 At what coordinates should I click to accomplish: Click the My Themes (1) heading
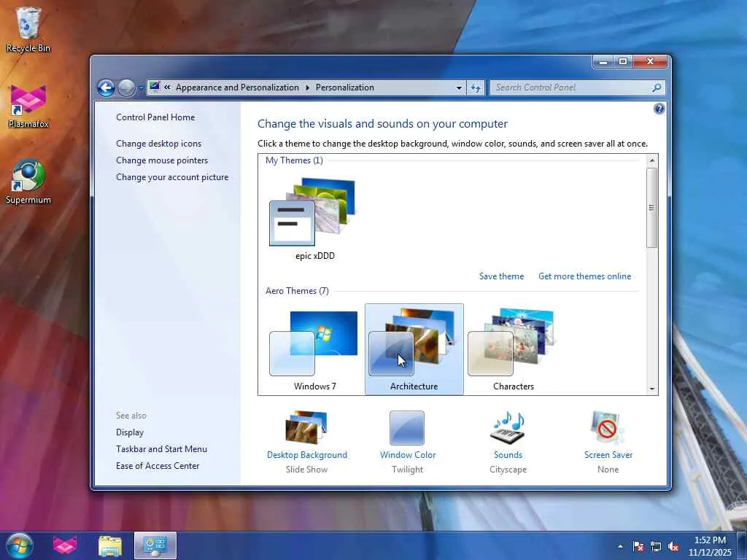294,160
